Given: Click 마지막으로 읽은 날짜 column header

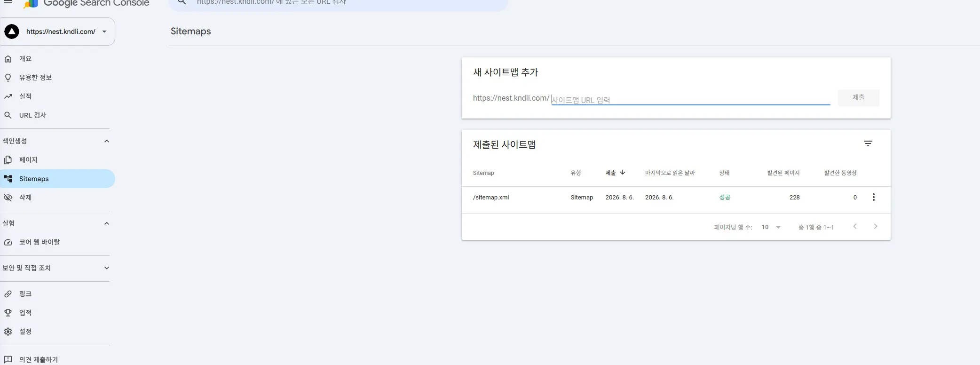Looking at the screenshot, I should coord(670,173).
